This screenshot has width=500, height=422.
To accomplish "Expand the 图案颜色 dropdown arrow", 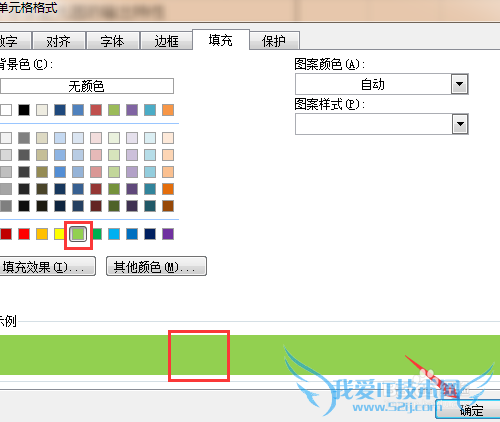I will [x=460, y=84].
